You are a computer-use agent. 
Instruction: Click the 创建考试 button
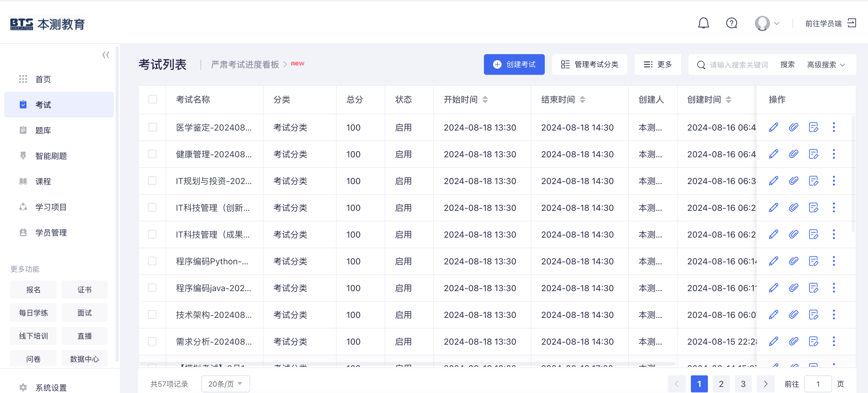click(x=514, y=64)
